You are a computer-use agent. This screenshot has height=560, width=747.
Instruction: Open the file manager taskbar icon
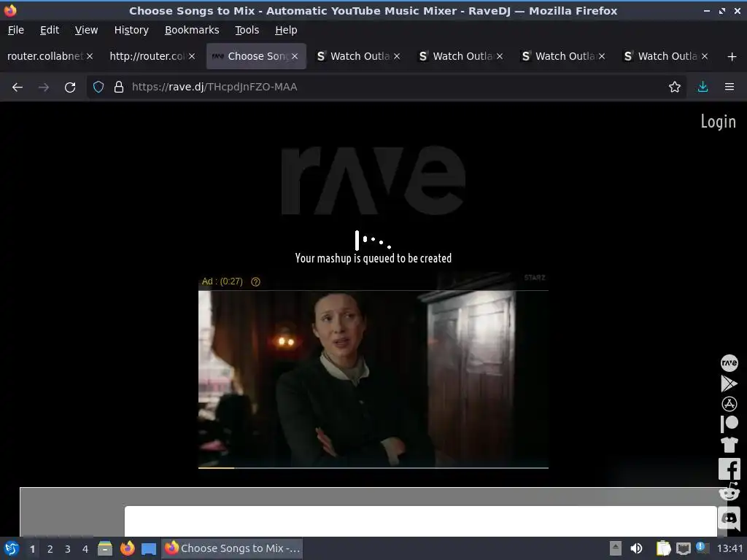(105, 548)
